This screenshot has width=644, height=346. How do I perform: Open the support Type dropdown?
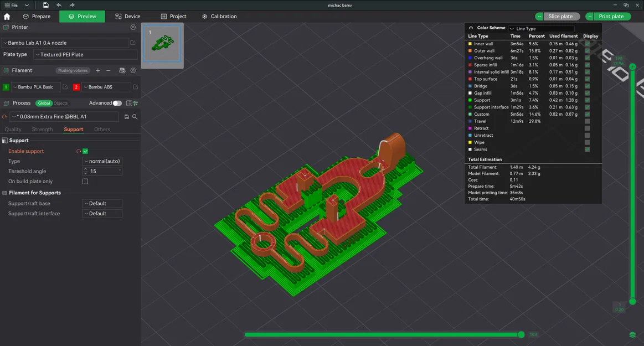pos(102,161)
